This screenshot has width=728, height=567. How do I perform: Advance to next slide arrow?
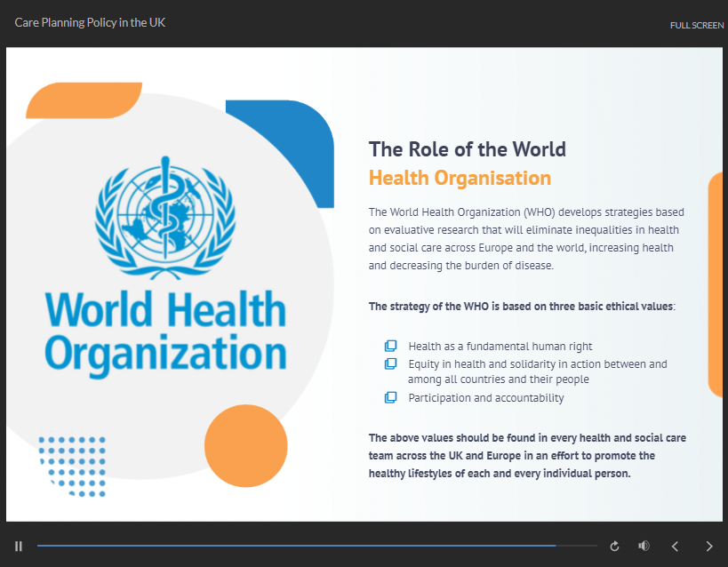(709, 546)
